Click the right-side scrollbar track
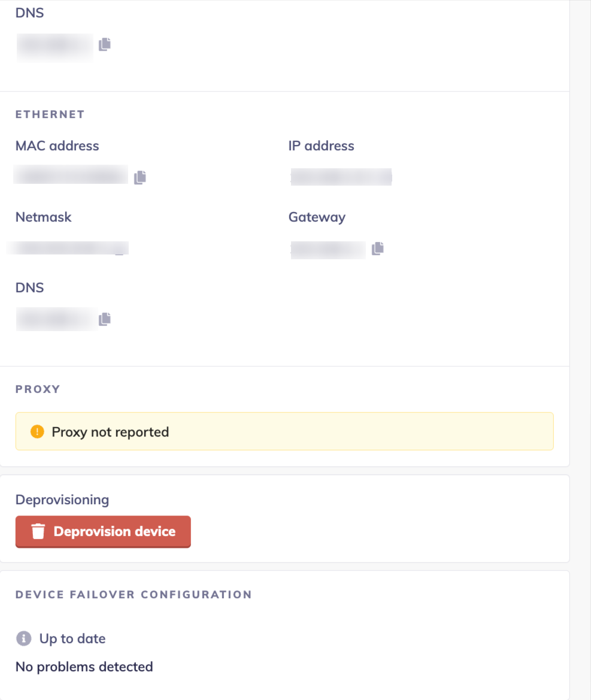Image resolution: width=591 pixels, height=700 pixels. 580,359
